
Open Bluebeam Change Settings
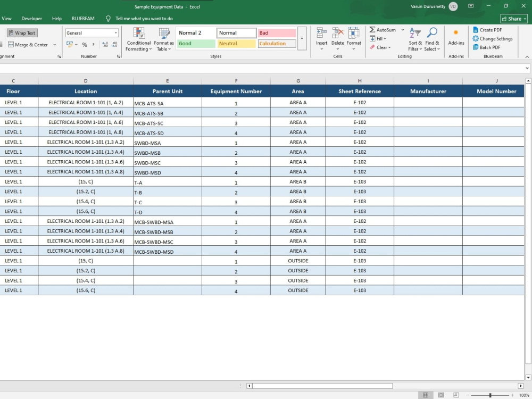pyautogui.click(x=493, y=39)
